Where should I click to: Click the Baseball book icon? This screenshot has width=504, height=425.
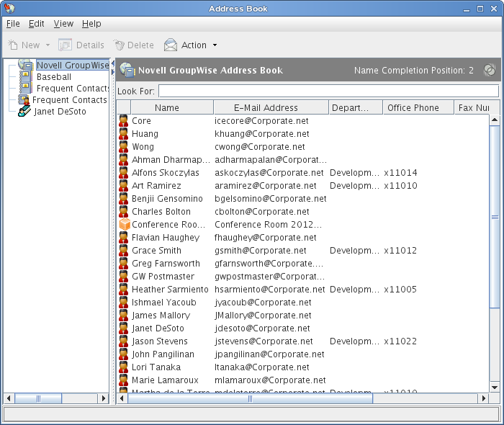[x=26, y=76]
